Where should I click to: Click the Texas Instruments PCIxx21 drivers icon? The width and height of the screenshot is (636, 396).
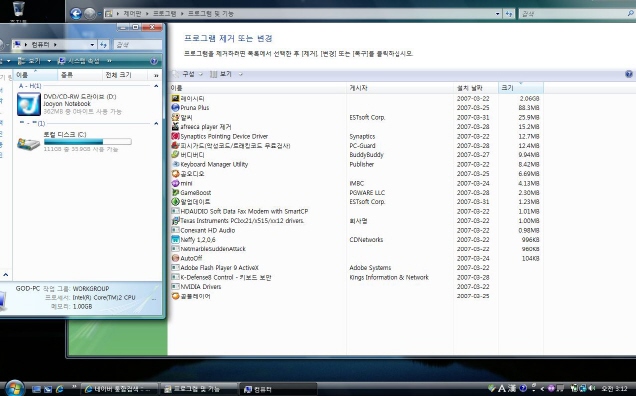175,221
